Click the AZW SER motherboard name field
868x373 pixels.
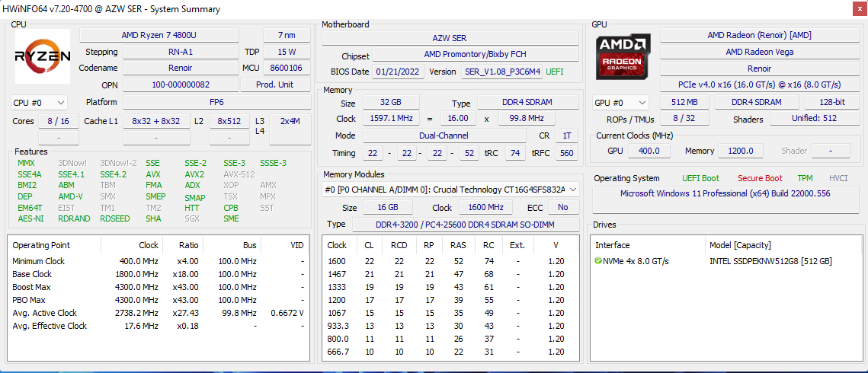click(x=450, y=38)
